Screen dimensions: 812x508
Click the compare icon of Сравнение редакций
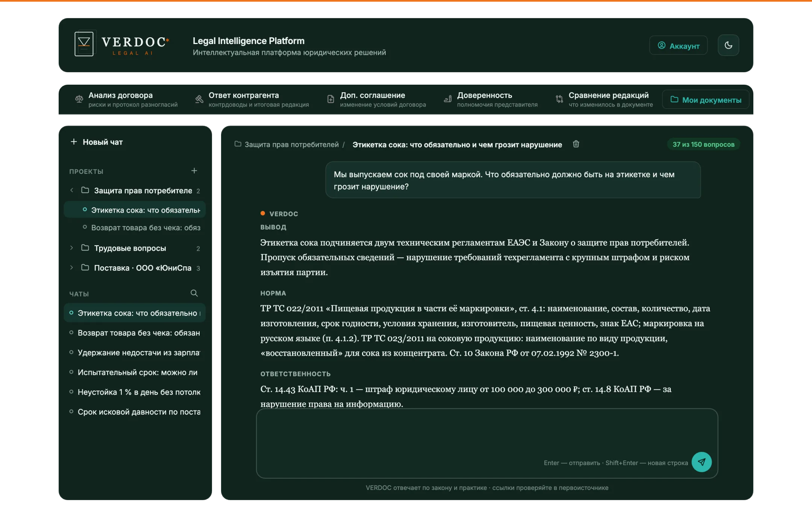[x=559, y=99]
